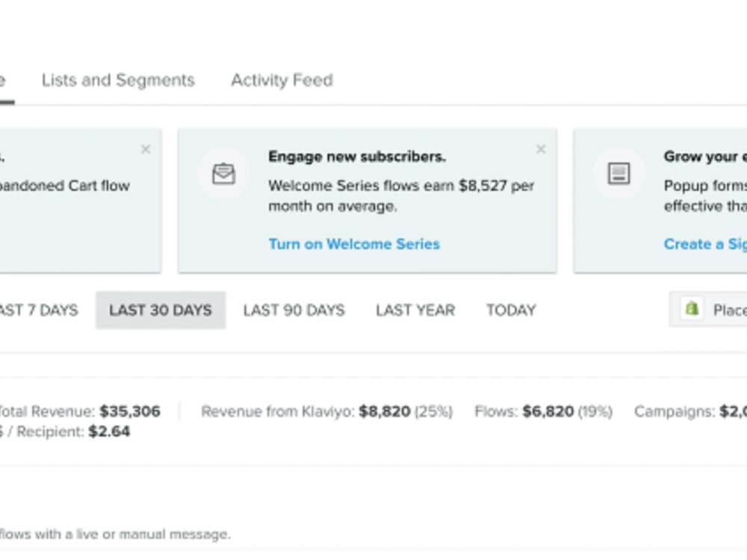Choose the LAST 90 DAYS range
This screenshot has width=747, height=560.
tap(294, 310)
